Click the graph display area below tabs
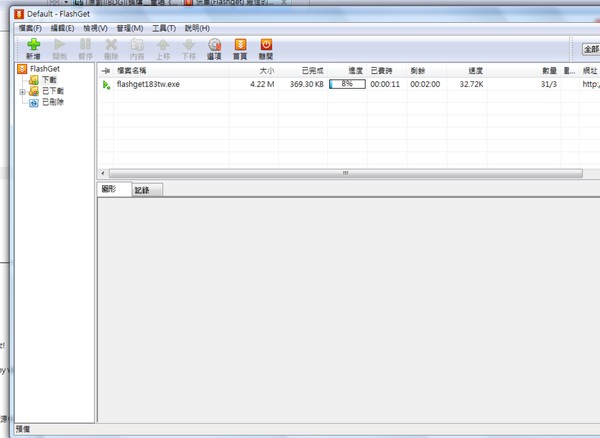The width and height of the screenshot is (600, 438). 349,310
